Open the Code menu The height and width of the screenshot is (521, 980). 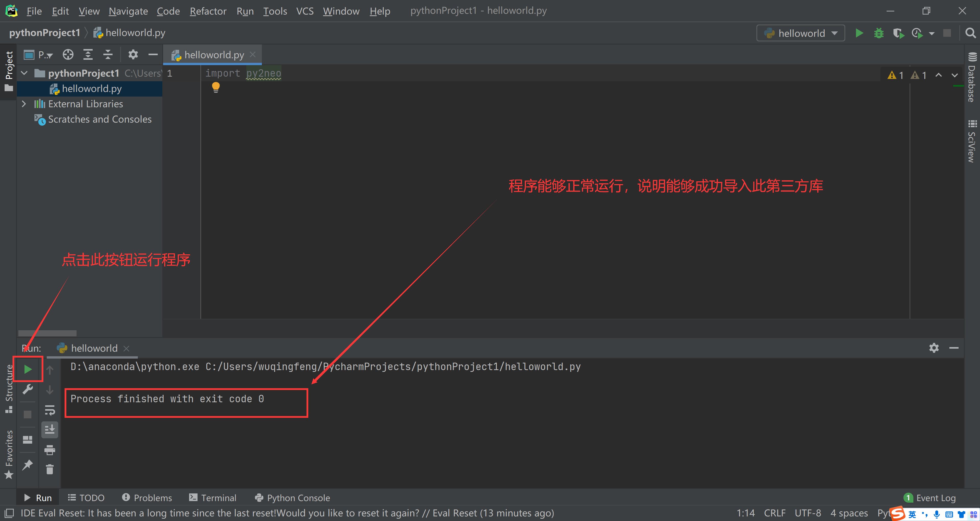(168, 11)
